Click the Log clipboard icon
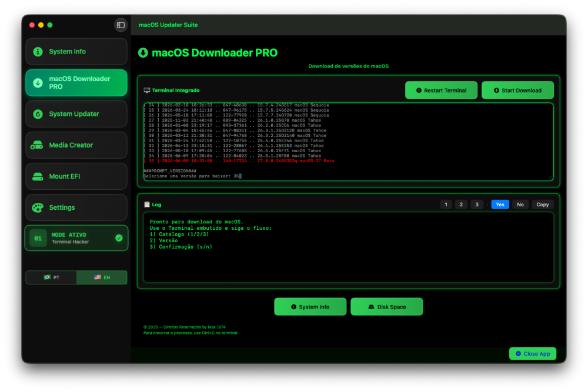 [147, 205]
